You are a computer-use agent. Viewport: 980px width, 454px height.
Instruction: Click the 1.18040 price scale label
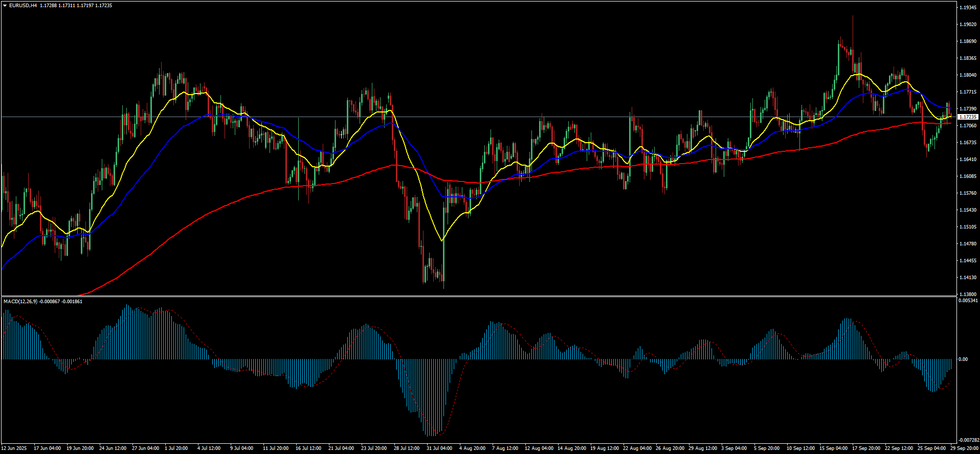968,75
